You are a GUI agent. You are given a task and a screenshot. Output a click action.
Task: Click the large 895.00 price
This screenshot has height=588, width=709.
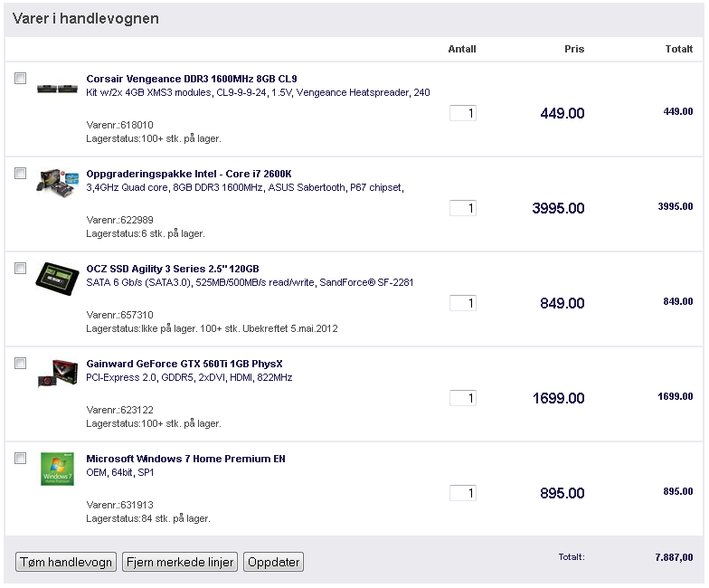tap(562, 493)
